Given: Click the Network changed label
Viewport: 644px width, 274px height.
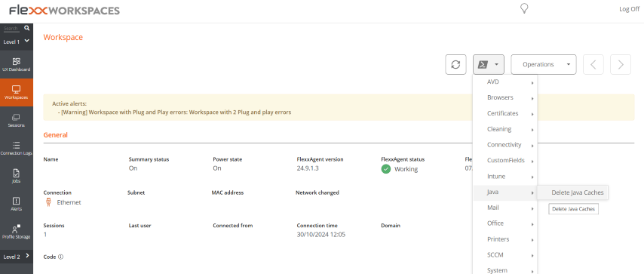Looking at the screenshot, I should tap(317, 192).
